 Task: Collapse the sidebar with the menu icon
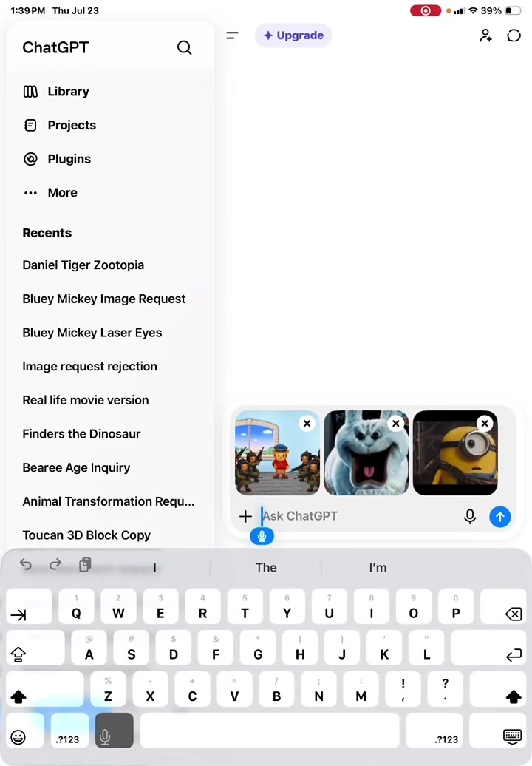(x=232, y=35)
